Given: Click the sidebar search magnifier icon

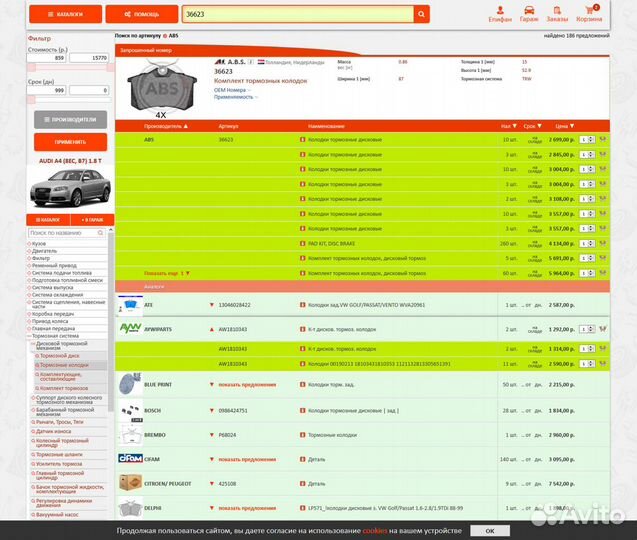Looking at the screenshot, I should pyautogui.click(x=100, y=233).
